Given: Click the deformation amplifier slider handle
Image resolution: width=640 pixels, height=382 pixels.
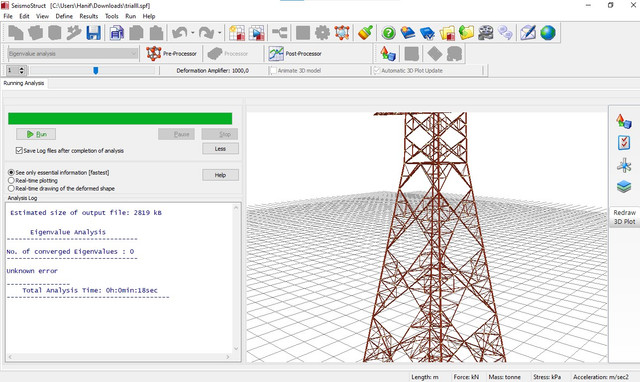Looking at the screenshot, I should tap(96, 71).
